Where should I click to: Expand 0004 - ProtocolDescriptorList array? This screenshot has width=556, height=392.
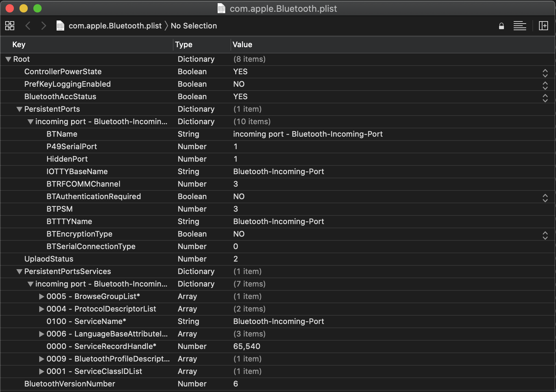42,309
